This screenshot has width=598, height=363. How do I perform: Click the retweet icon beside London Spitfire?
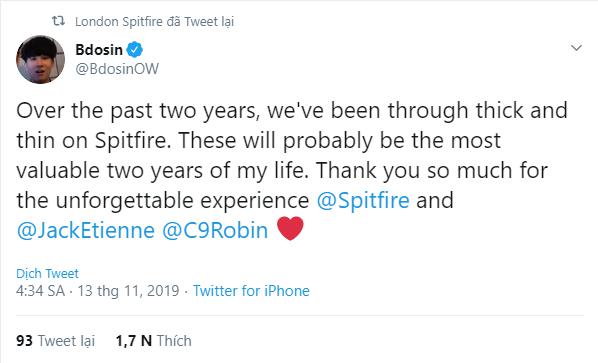(58, 21)
